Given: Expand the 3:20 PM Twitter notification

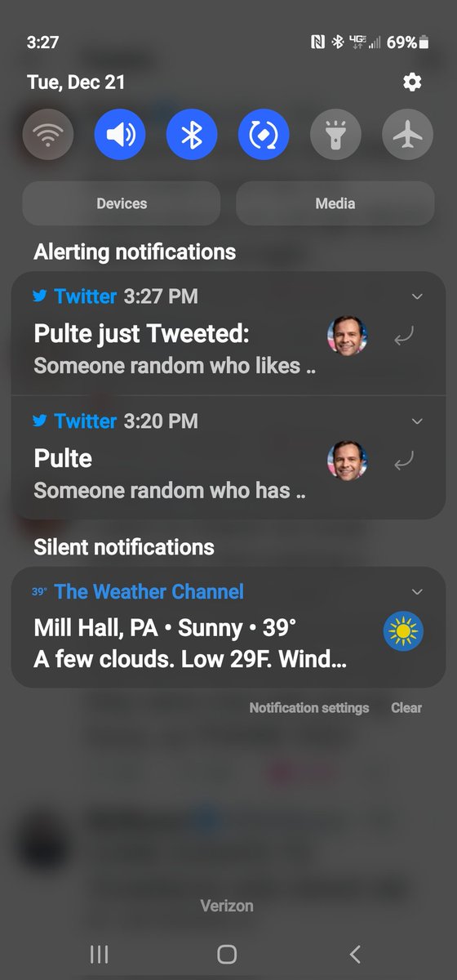Looking at the screenshot, I should (417, 421).
